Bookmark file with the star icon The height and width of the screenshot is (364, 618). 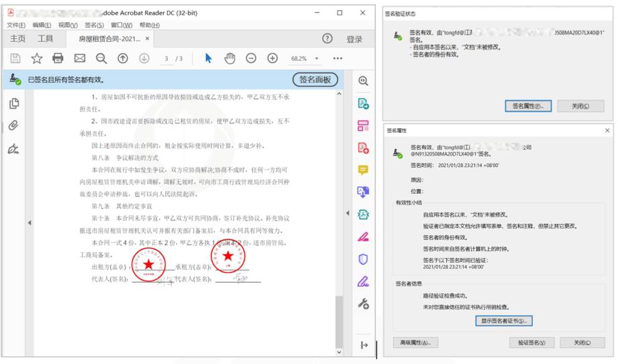(37, 58)
